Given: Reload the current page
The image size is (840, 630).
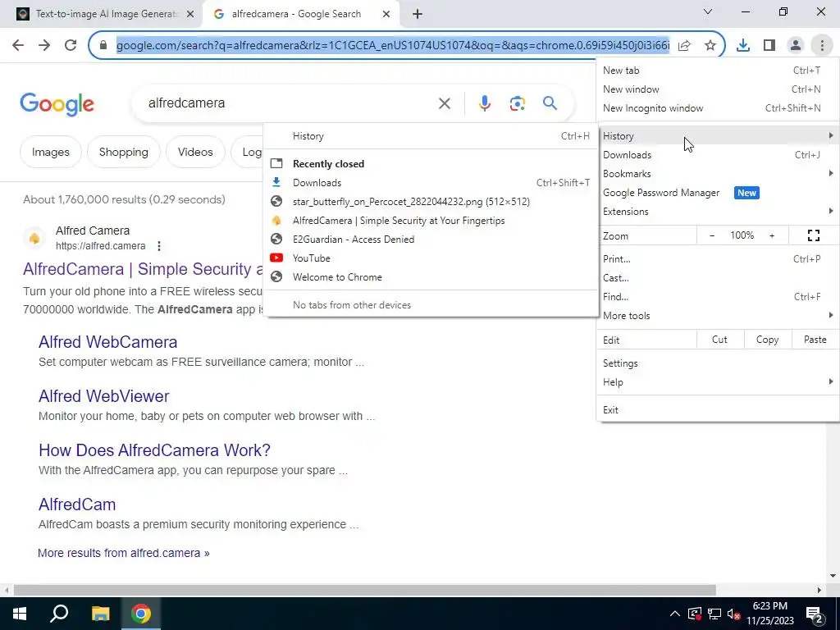Looking at the screenshot, I should pyautogui.click(x=71, y=45).
